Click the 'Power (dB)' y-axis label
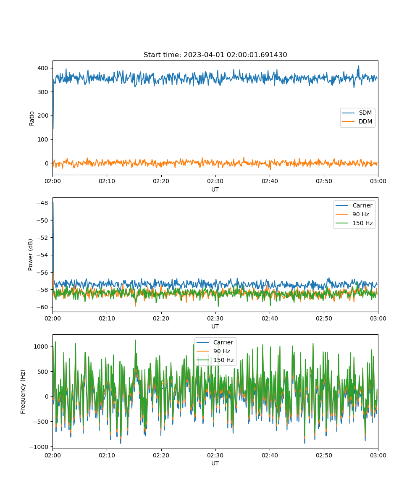Screen dimensions: 420x504 click(x=31, y=255)
